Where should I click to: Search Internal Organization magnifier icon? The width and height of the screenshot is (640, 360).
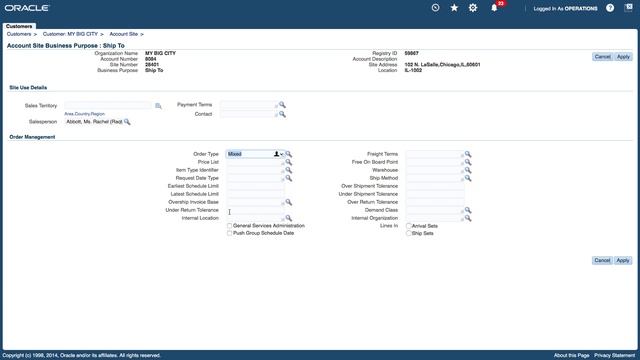tap(468, 218)
